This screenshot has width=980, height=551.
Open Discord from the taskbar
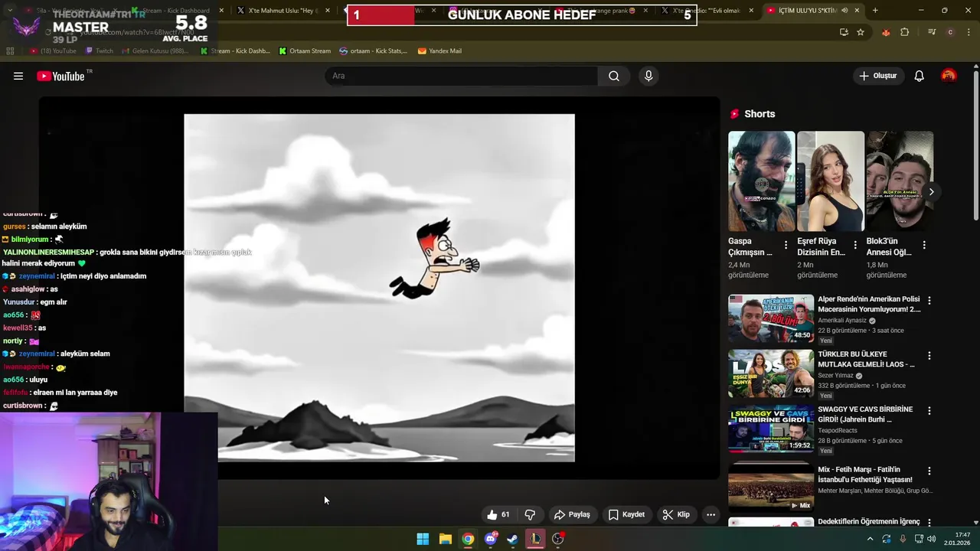point(491,539)
